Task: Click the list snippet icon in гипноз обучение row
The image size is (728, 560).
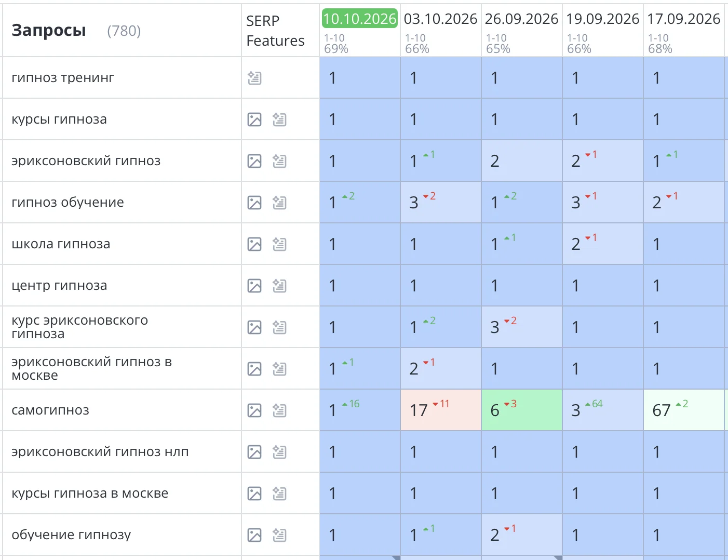Action: coord(279,203)
